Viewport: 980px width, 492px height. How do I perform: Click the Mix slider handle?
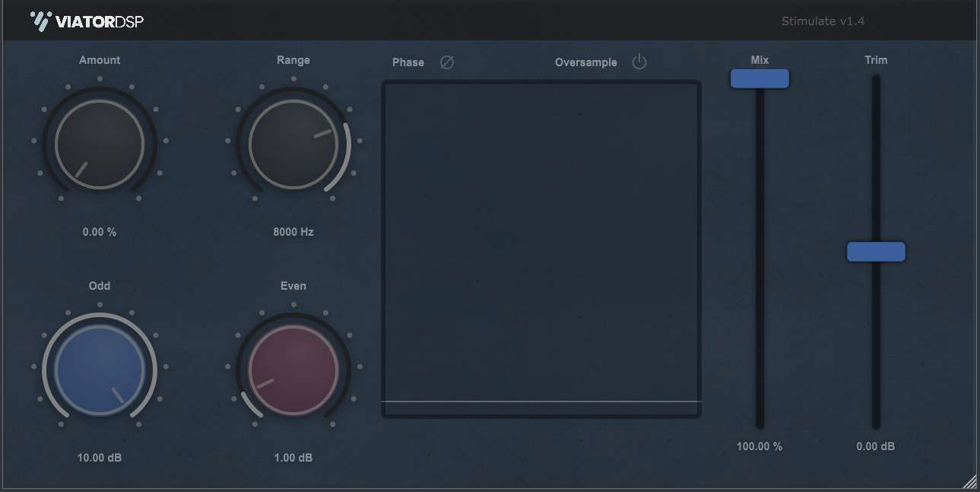[760, 79]
